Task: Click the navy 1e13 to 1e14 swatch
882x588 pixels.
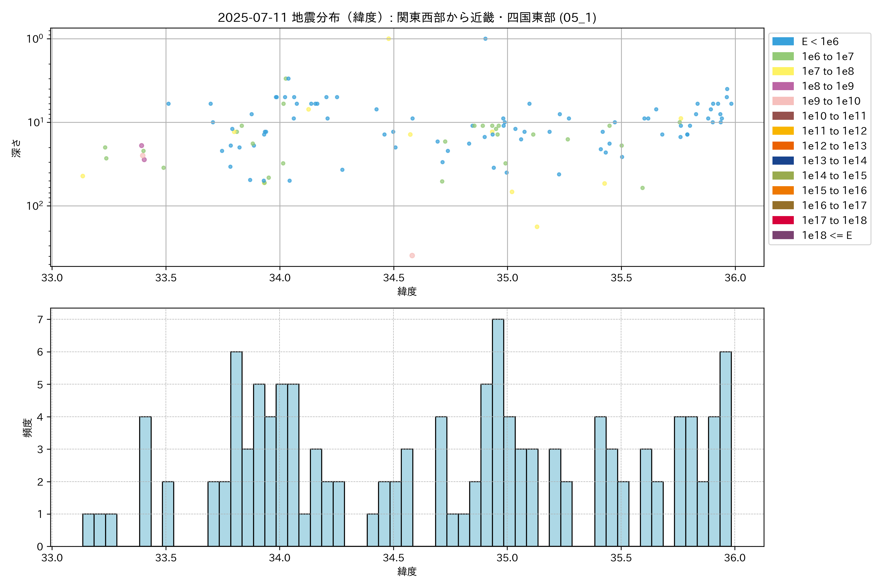Action: click(783, 161)
